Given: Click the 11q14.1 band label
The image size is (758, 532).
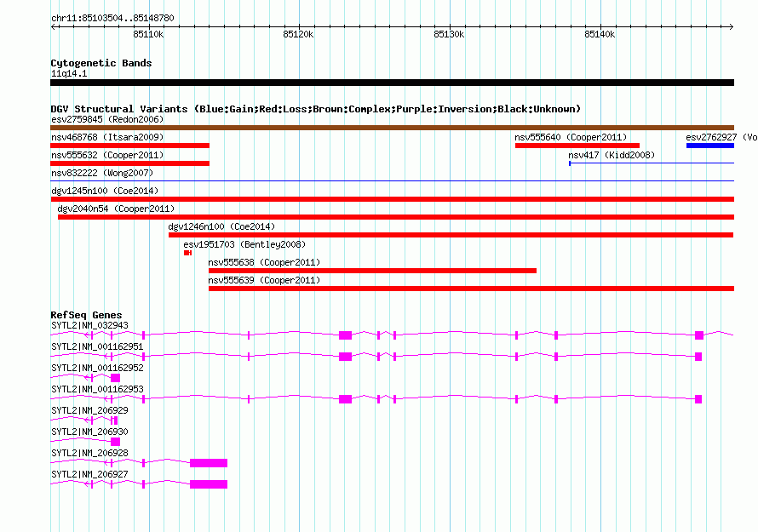Looking at the screenshot, I should [69, 73].
